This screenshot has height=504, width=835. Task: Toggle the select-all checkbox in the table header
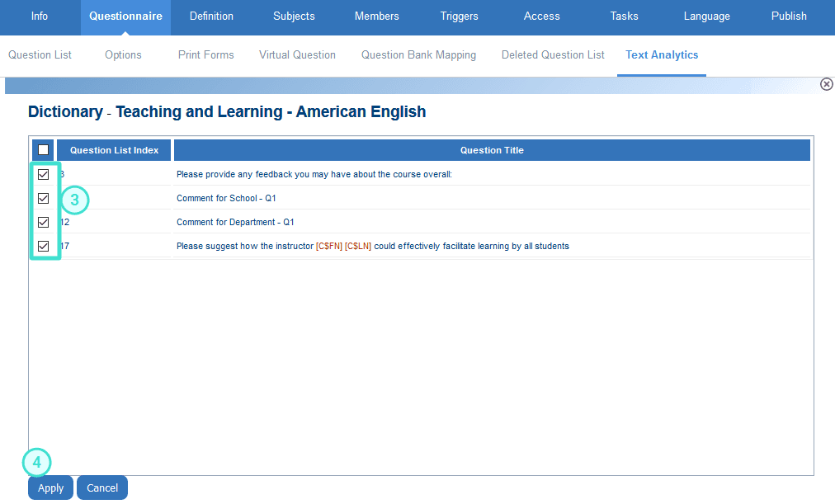click(x=41, y=149)
